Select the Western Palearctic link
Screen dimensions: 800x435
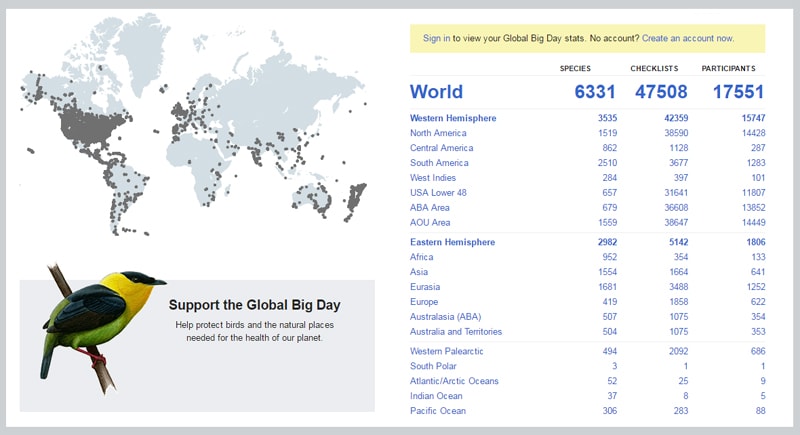[x=447, y=351]
